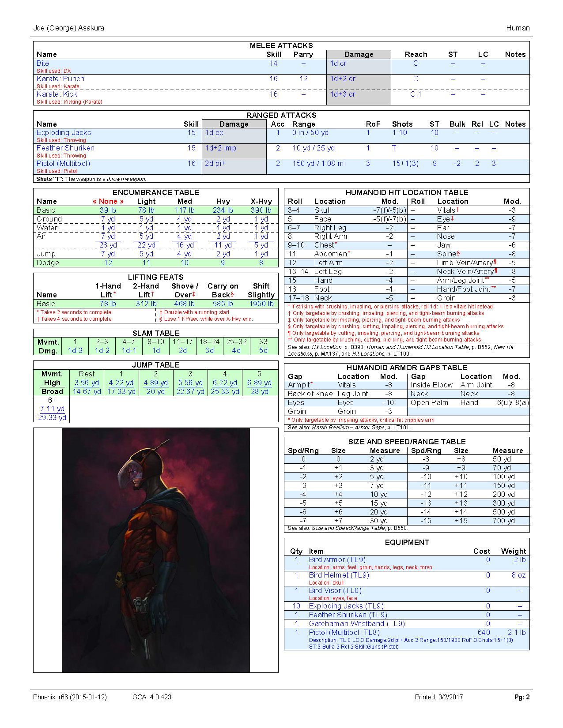
Task: Select the "39 lb" basic encumbrance value
Action: [x=108, y=210]
